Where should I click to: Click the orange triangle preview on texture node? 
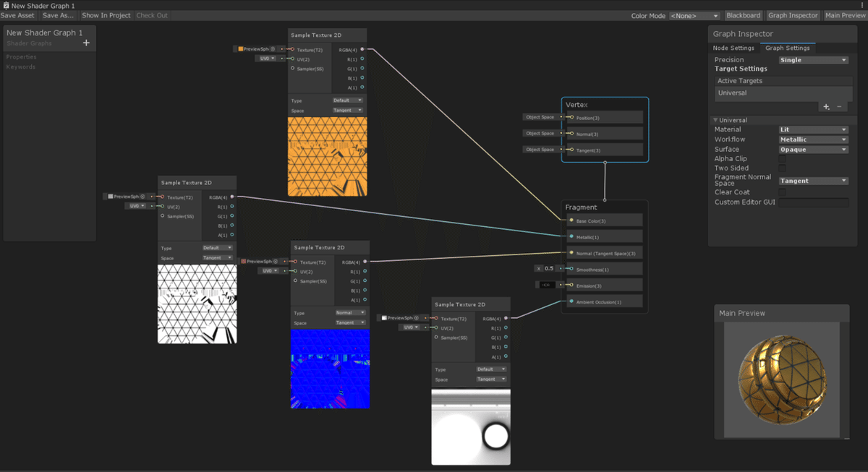(x=328, y=156)
